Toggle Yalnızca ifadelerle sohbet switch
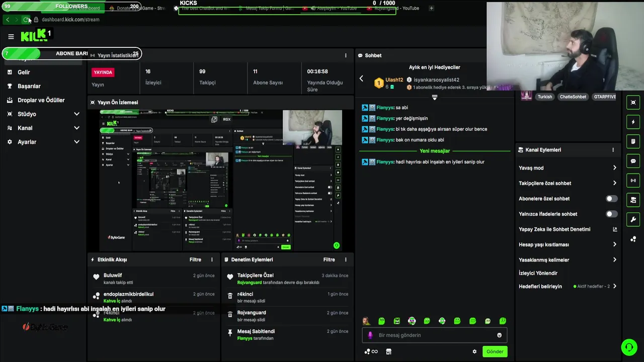Viewport: 644px width, 362px height. click(x=611, y=214)
